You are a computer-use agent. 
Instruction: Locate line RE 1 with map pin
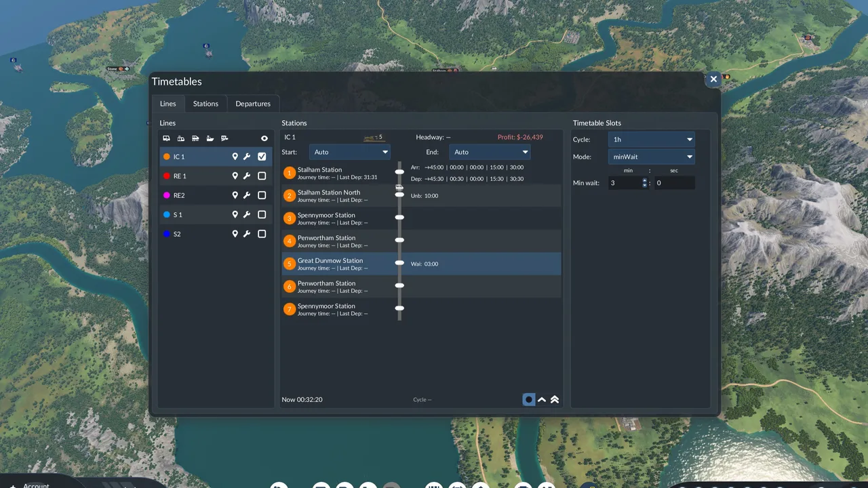point(235,176)
